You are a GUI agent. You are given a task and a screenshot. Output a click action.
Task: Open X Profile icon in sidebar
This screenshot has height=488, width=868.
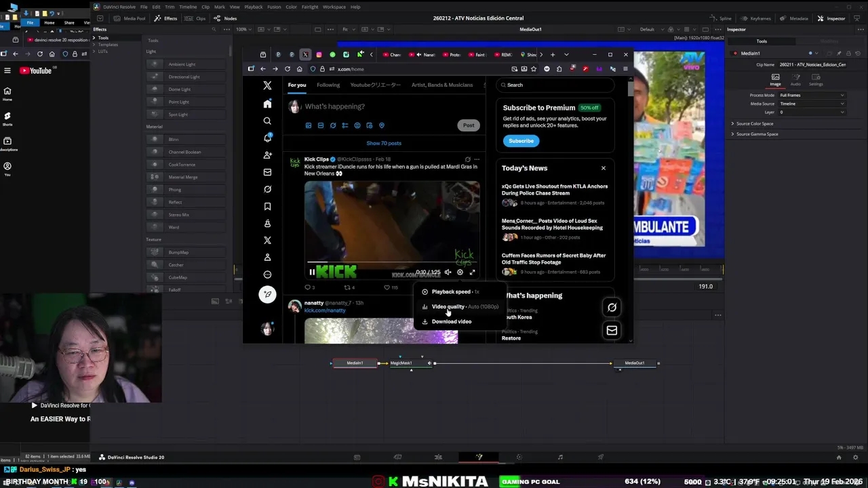point(267,258)
